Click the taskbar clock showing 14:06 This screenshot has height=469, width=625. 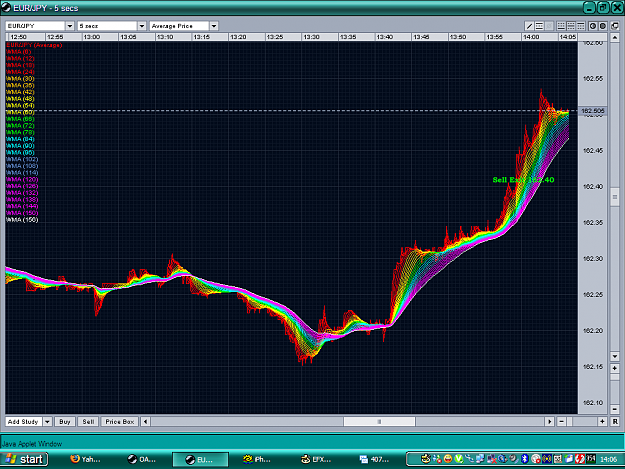coord(609,459)
